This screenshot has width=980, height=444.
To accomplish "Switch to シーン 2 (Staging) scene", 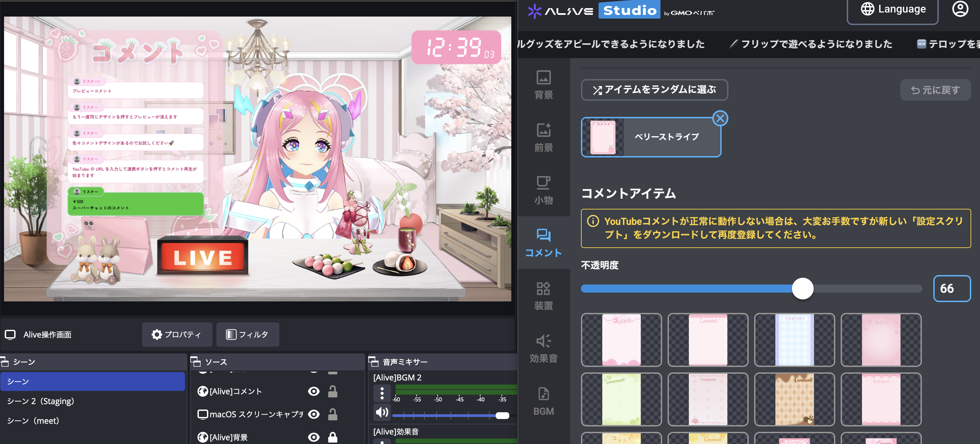I will point(40,401).
